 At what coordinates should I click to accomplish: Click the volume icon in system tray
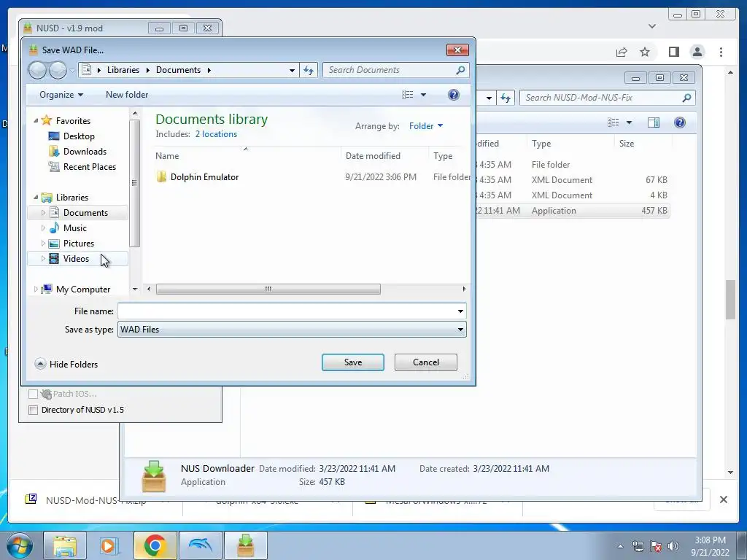[x=673, y=546]
